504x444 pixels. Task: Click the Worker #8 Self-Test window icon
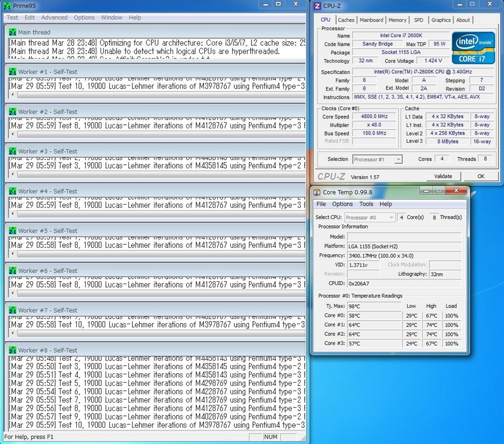pyautogui.click(x=12, y=350)
